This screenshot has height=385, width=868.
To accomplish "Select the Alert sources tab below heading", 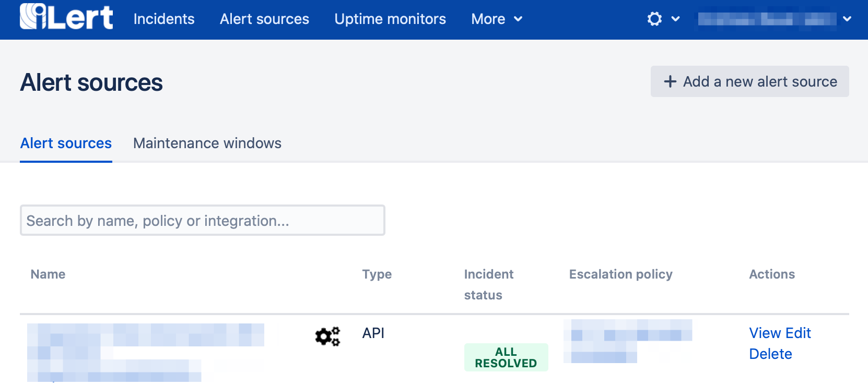I will tap(66, 143).
